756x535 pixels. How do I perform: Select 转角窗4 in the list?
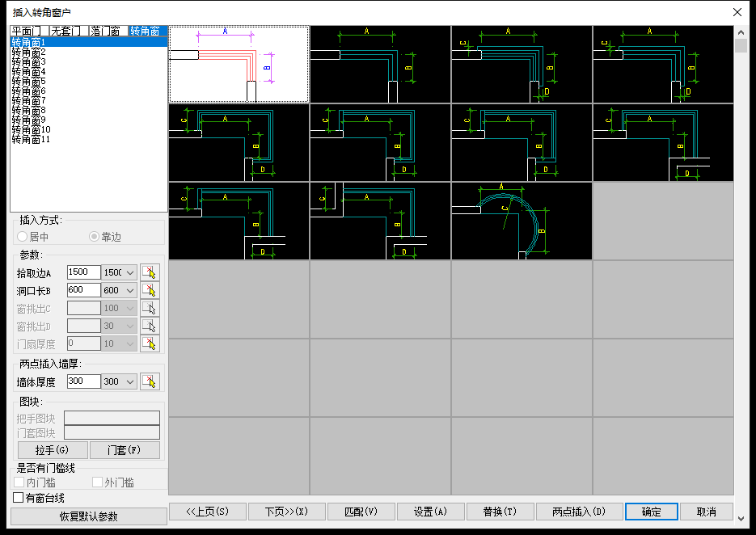[x=89, y=71]
